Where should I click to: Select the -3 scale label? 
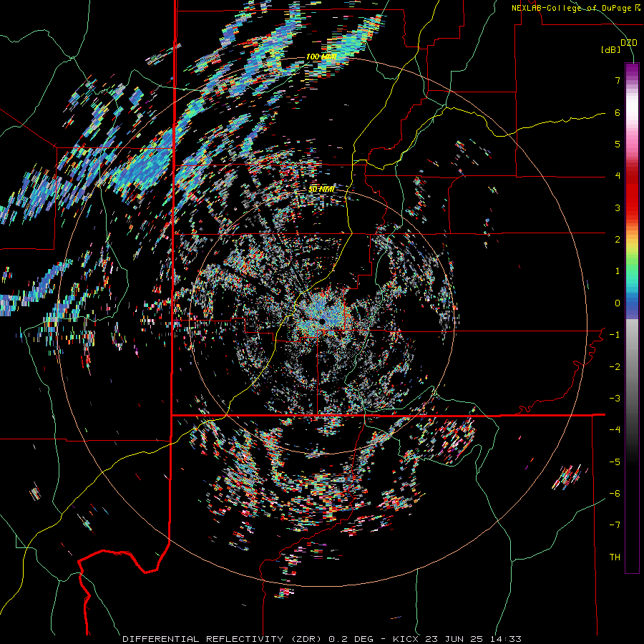pos(615,399)
